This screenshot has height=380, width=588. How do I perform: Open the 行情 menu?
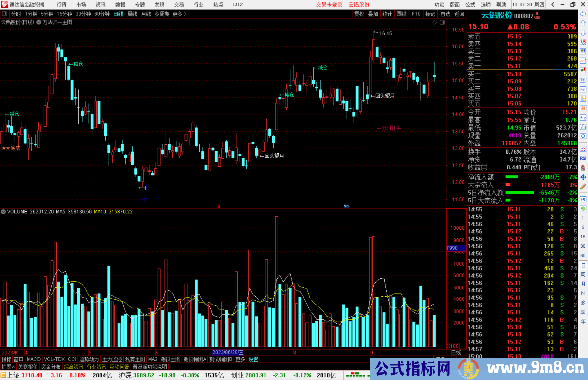point(61,5)
